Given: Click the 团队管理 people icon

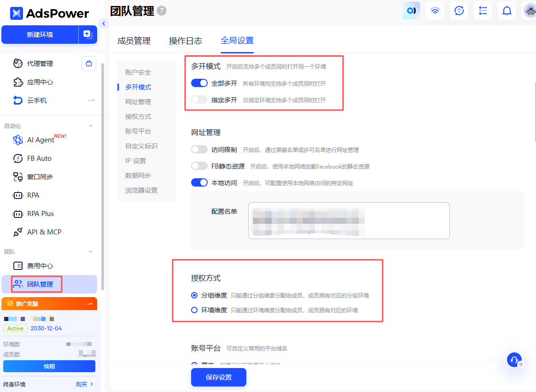Looking at the screenshot, I should coord(18,284).
